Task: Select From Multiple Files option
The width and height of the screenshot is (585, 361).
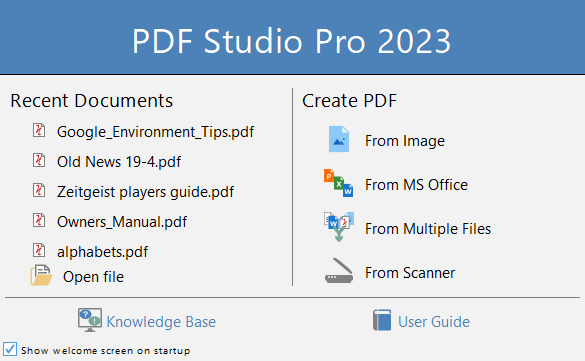Action: pos(428,229)
